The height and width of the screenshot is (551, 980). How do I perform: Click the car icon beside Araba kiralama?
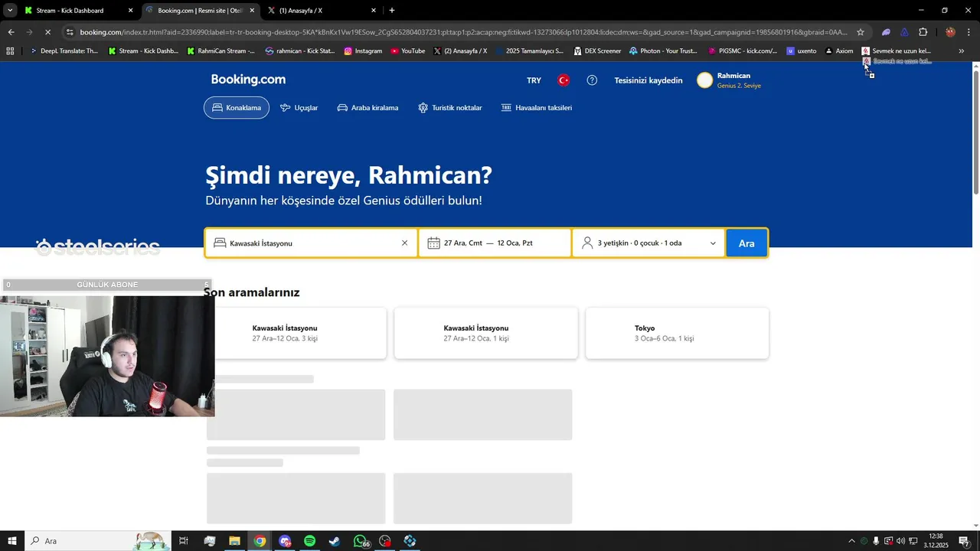(342, 108)
